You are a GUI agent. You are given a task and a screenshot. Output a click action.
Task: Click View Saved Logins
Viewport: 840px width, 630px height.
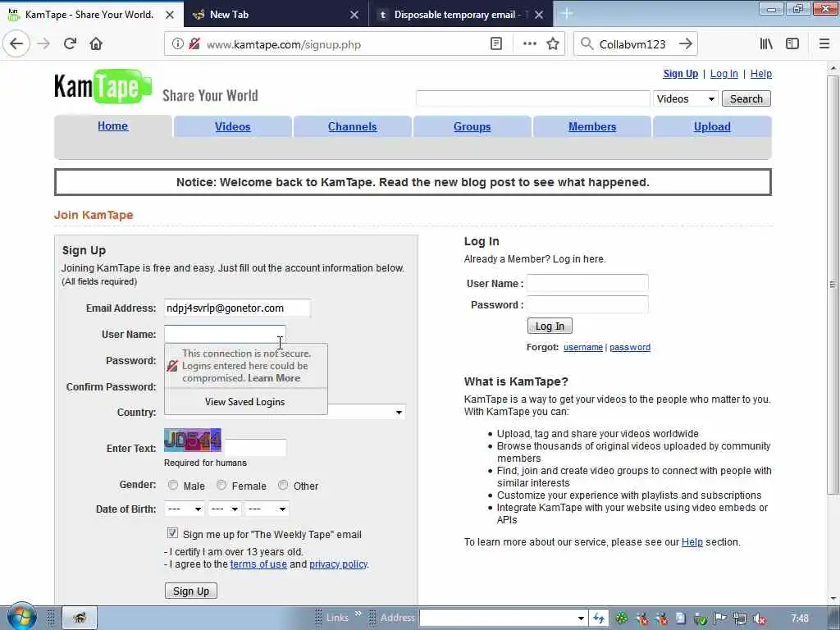(244, 402)
